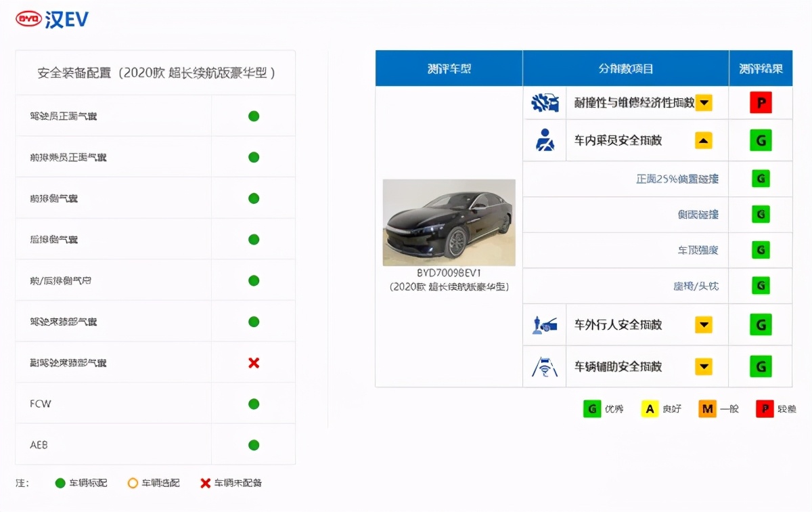Select the crash-repair icon beside 耐撞性与维修经济性指数

click(x=545, y=102)
